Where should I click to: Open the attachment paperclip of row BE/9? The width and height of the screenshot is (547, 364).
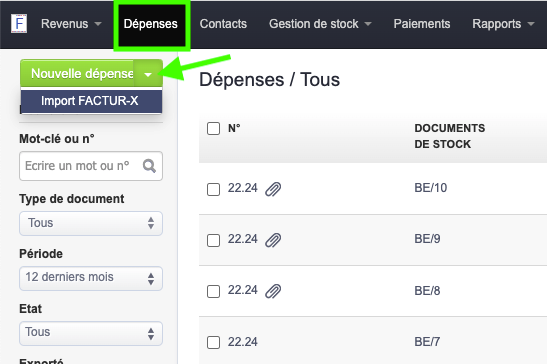(273, 240)
